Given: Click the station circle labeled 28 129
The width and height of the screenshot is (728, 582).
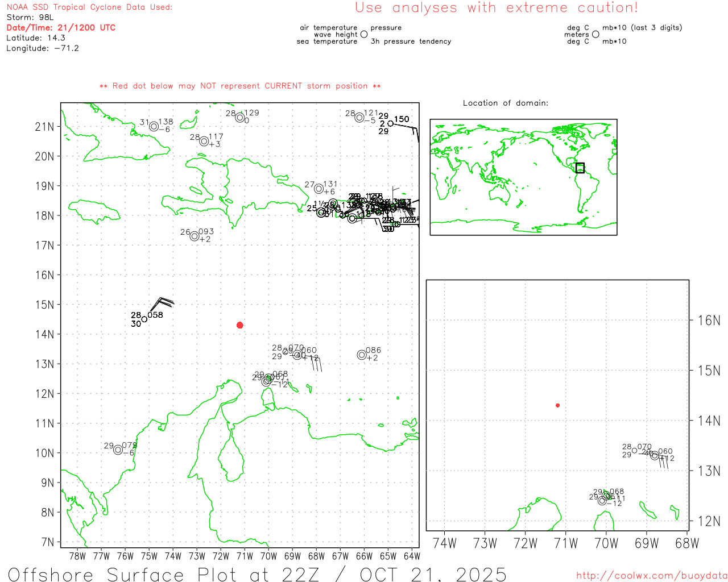Looking at the screenshot, I should tap(240, 118).
